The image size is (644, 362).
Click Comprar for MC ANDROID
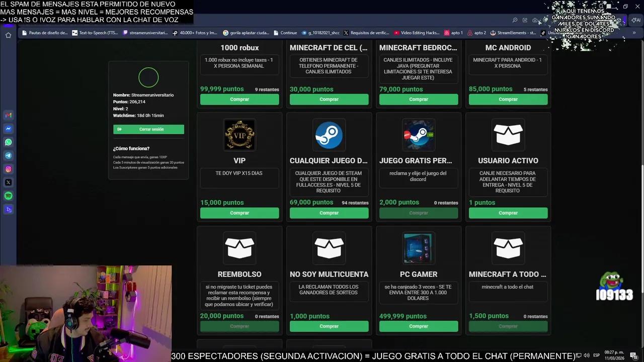coord(508,100)
